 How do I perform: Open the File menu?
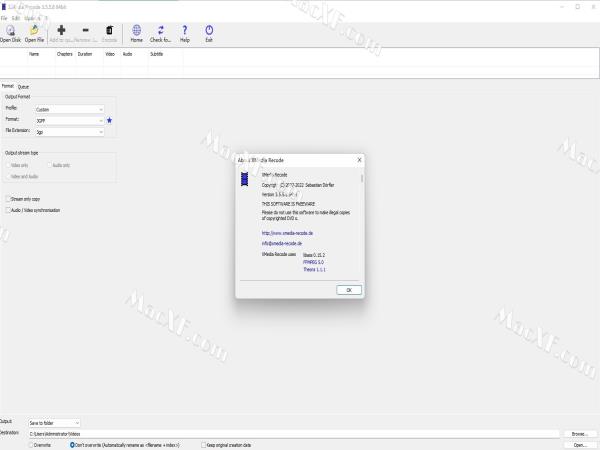(x=4, y=18)
